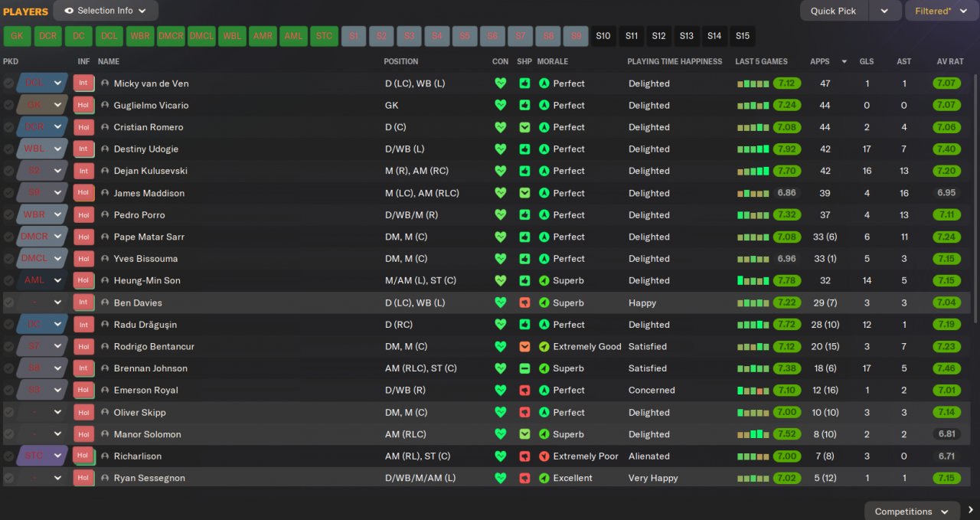Open the Quick Pick arrow dropdown
Image resolution: width=980 pixels, height=520 pixels.
885,11
